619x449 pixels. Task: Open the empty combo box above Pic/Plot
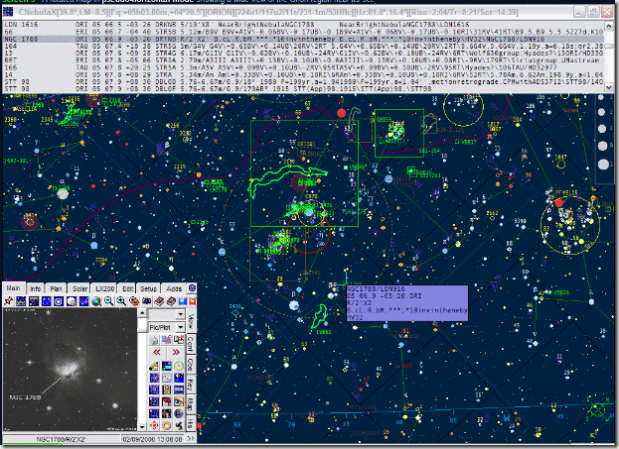point(165,312)
